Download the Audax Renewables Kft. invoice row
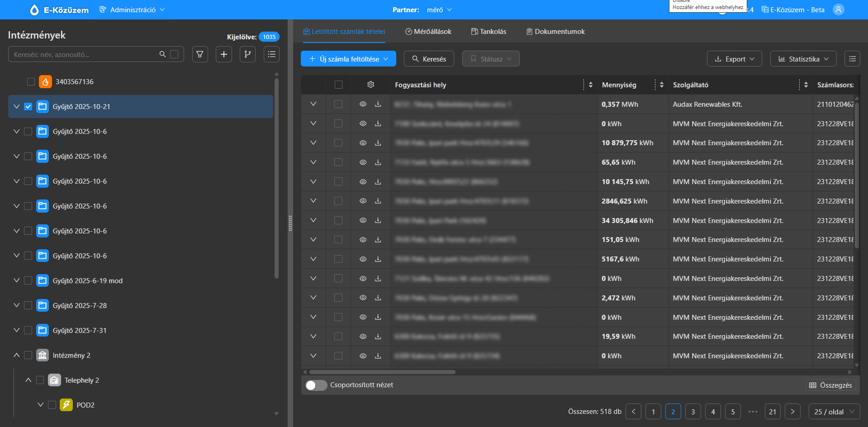Image resolution: width=868 pixels, height=427 pixels. pyautogui.click(x=378, y=104)
